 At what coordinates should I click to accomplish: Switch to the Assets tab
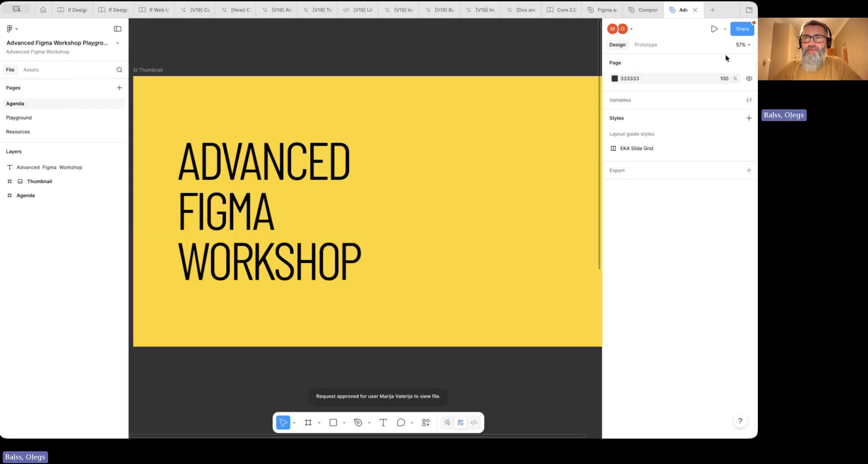(31, 70)
